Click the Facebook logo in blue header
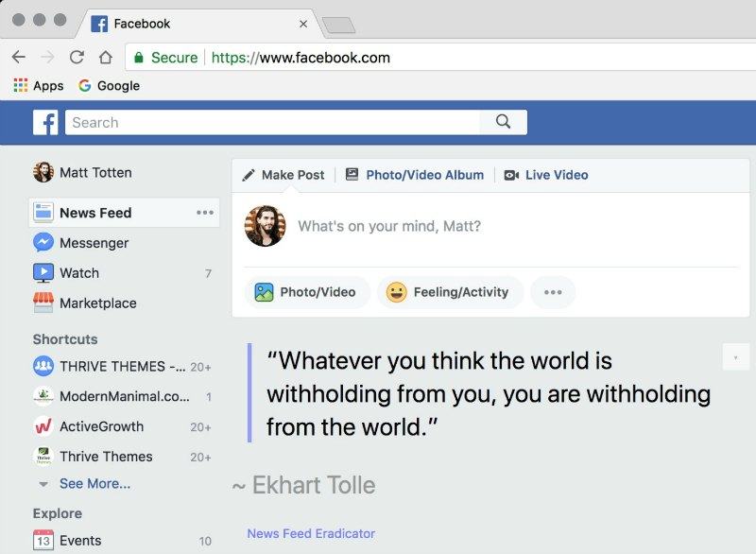 point(45,123)
